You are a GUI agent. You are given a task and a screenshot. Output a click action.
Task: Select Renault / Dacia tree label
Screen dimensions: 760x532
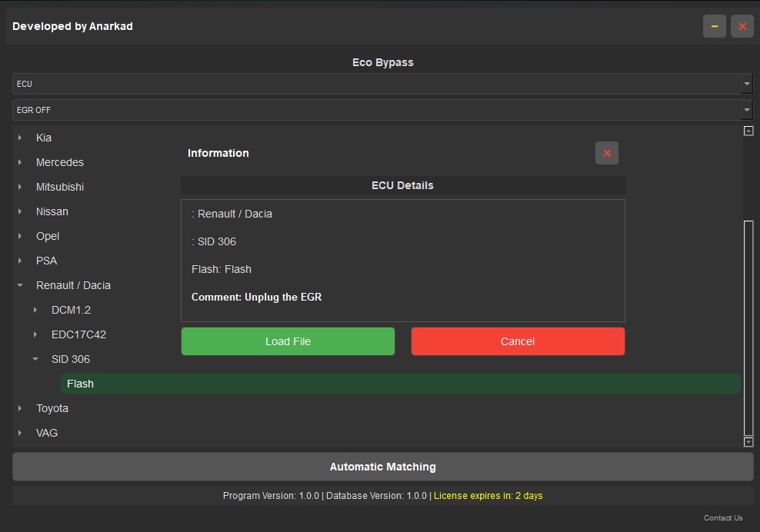point(73,285)
